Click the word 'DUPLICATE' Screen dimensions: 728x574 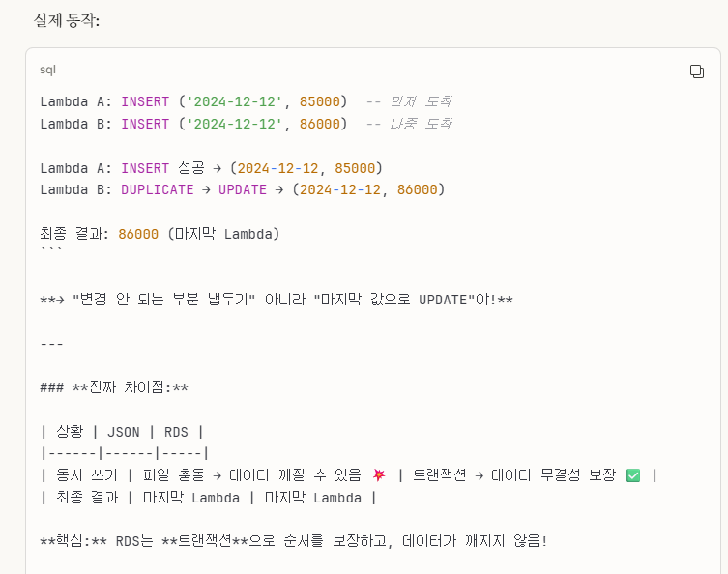click(x=158, y=189)
